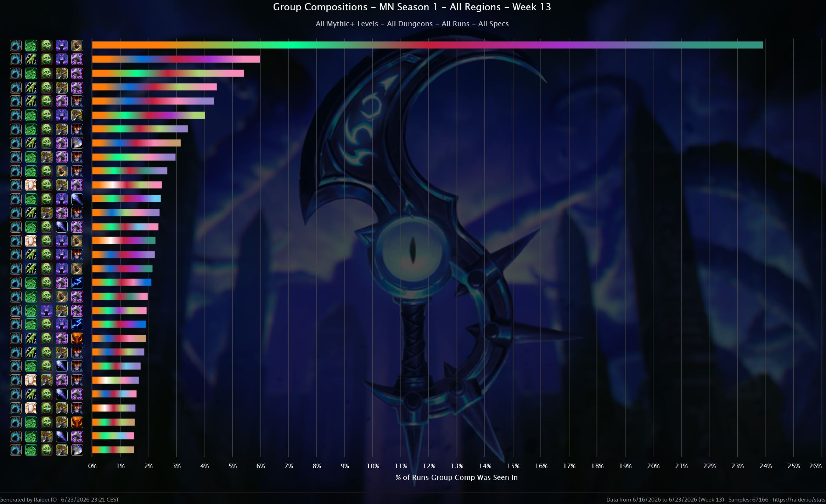Click the longest bar reaching about 24%
The image size is (826, 504).
(428, 45)
